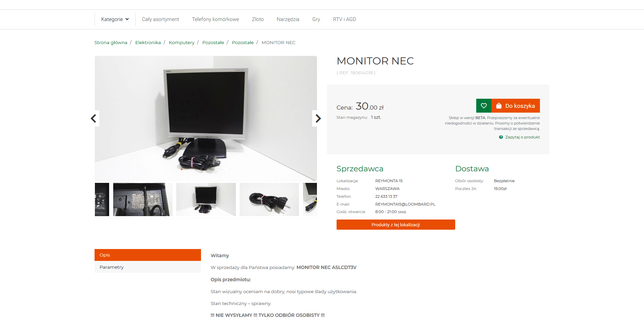
Task: Expand the Kategorie dropdown menu
Action: (115, 19)
